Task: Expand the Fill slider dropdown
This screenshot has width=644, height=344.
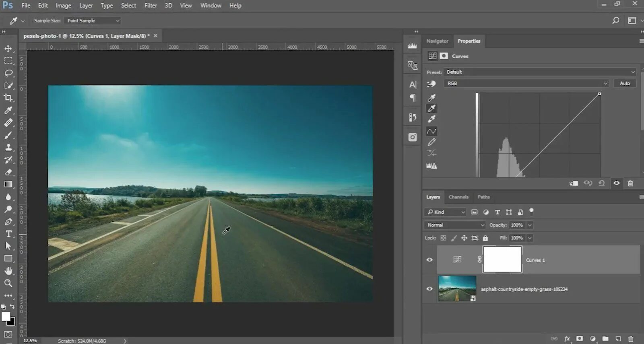Action: point(530,238)
